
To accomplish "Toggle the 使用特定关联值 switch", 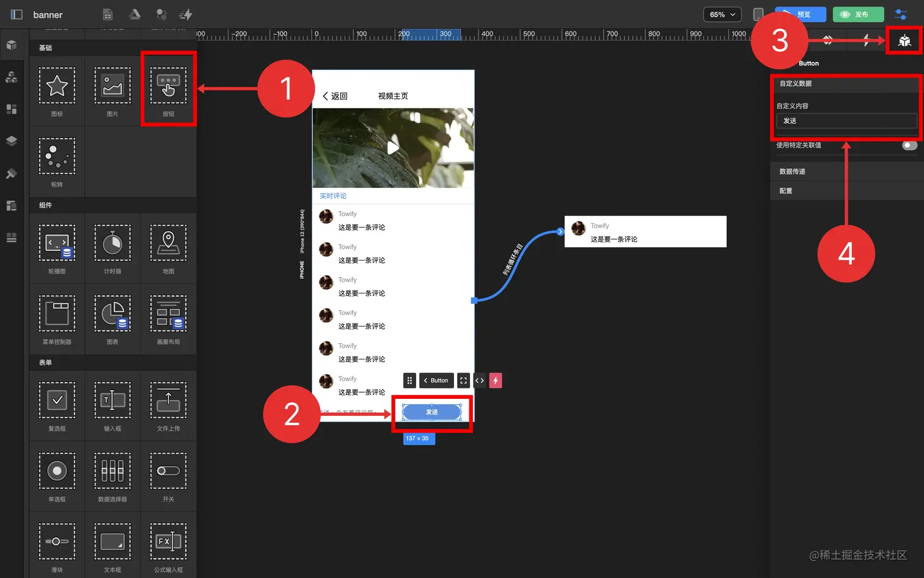I will point(909,145).
